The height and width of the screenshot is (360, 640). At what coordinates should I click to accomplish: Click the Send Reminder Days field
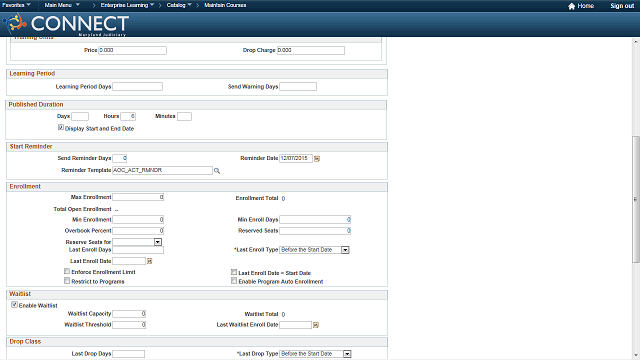[120, 158]
